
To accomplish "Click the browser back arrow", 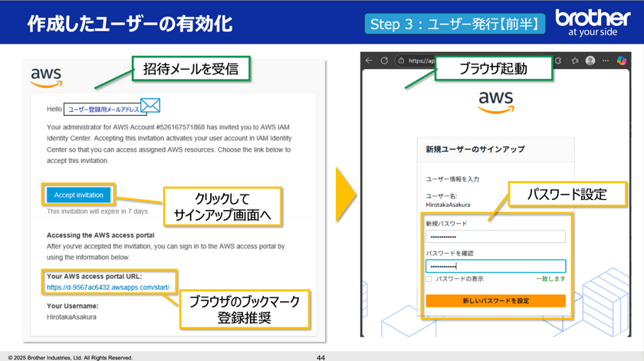I will (x=369, y=61).
